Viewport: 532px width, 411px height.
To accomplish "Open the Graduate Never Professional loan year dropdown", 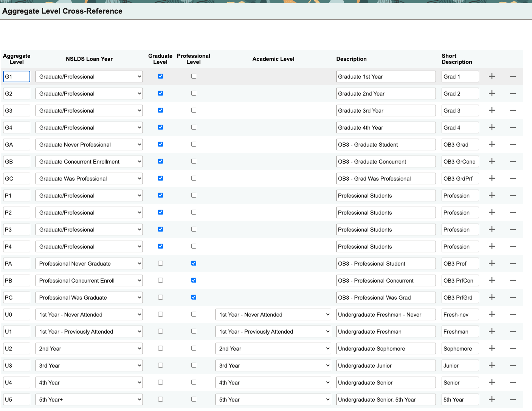I will 89,144.
